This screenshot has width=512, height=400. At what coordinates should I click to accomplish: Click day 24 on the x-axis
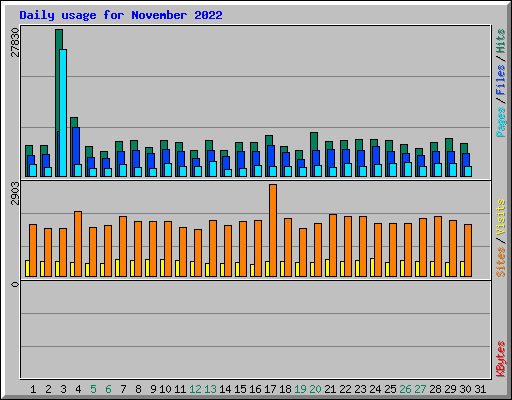375,389
